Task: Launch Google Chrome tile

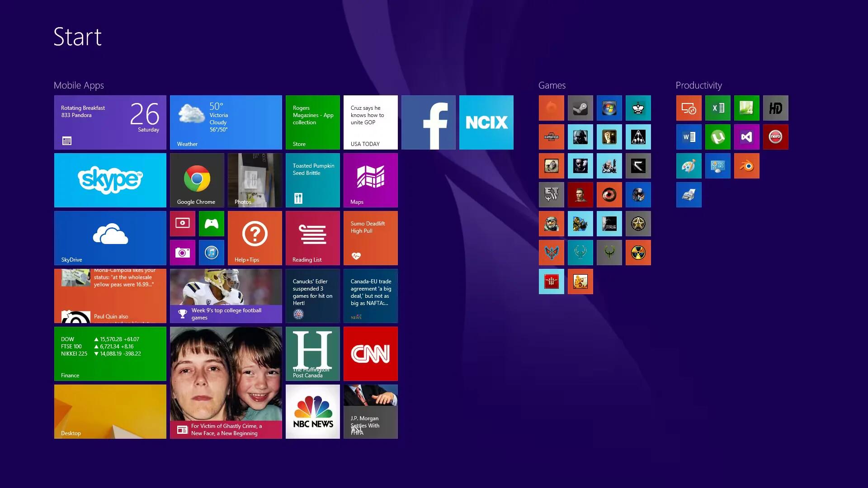Action: click(197, 180)
